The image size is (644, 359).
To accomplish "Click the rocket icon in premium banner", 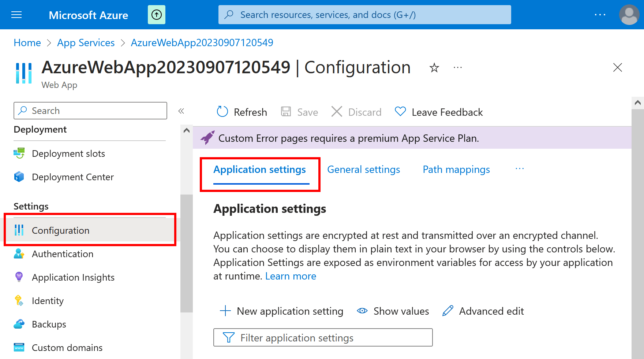I will (207, 138).
